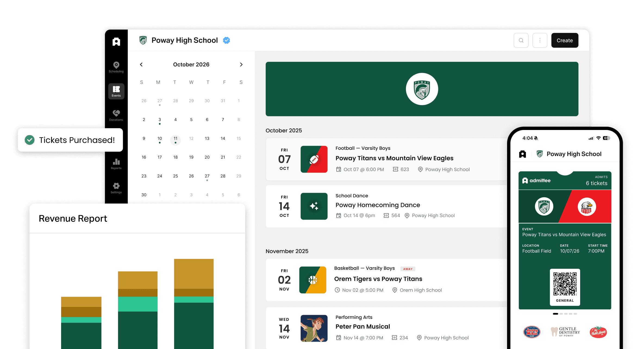Select October 27 on the calendar
The image size is (644, 349).
tap(207, 176)
